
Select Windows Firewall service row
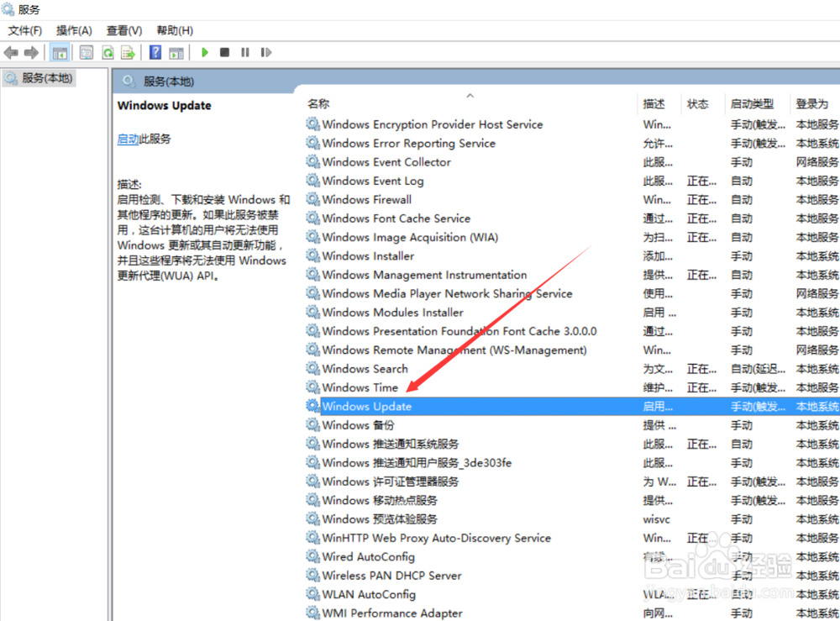(572, 199)
